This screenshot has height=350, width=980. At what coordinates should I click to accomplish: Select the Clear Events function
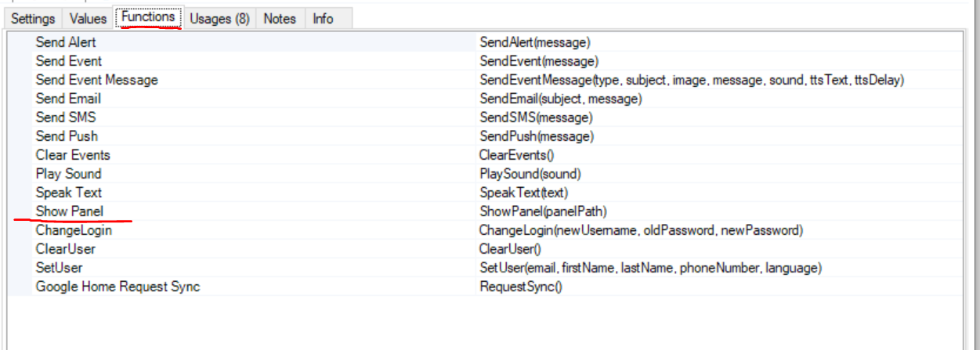point(73,155)
